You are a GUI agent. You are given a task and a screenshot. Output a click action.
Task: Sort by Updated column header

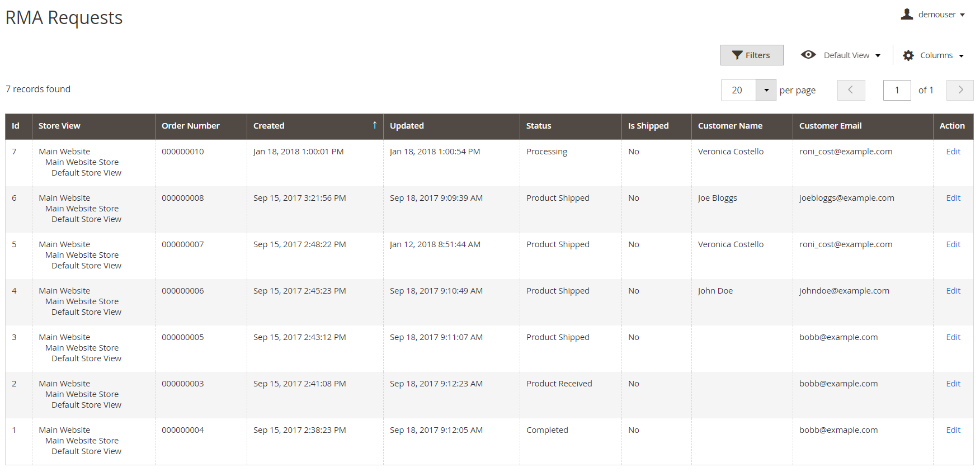(407, 126)
